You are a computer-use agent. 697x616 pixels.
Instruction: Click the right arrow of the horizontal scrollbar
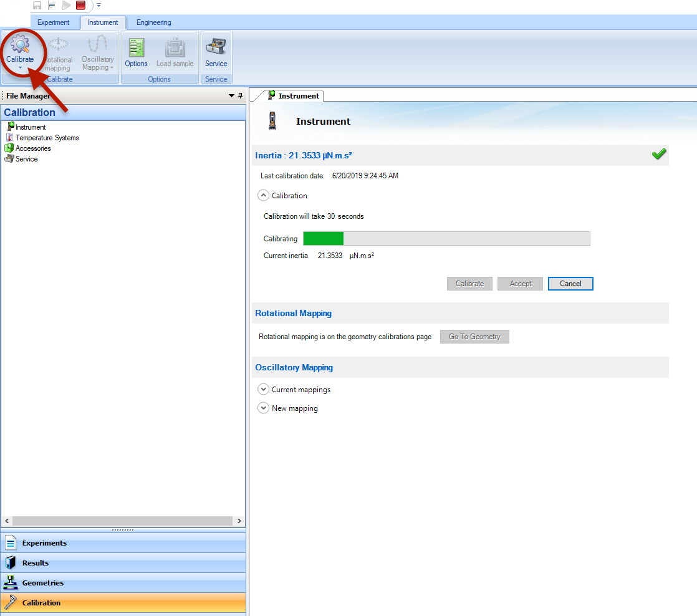pos(239,521)
